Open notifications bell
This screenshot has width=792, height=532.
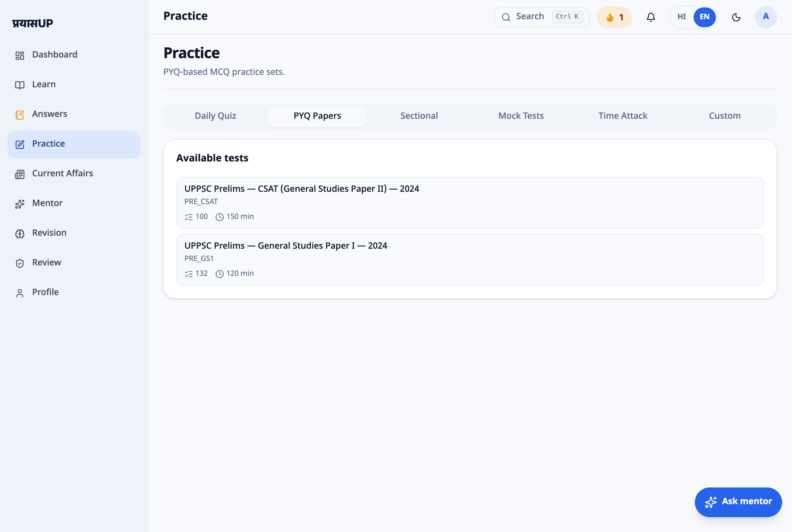[651, 17]
